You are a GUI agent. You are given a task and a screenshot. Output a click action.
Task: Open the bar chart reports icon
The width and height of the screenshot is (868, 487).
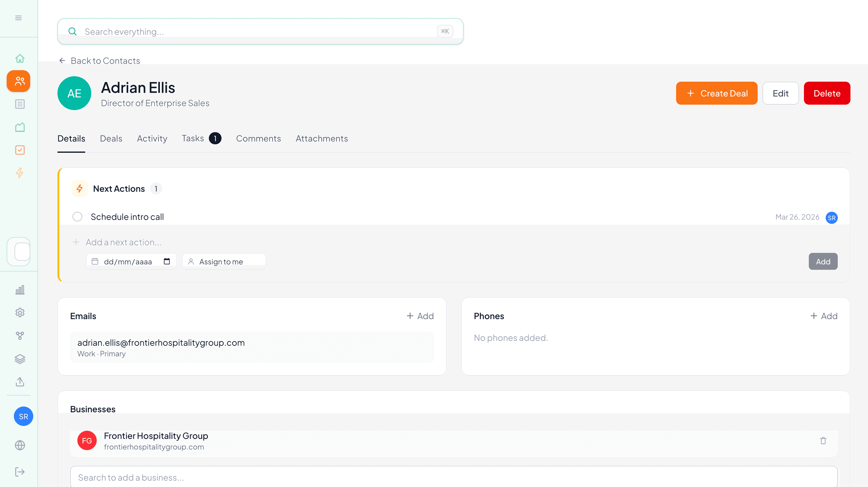pyautogui.click(x=20, y=290)
